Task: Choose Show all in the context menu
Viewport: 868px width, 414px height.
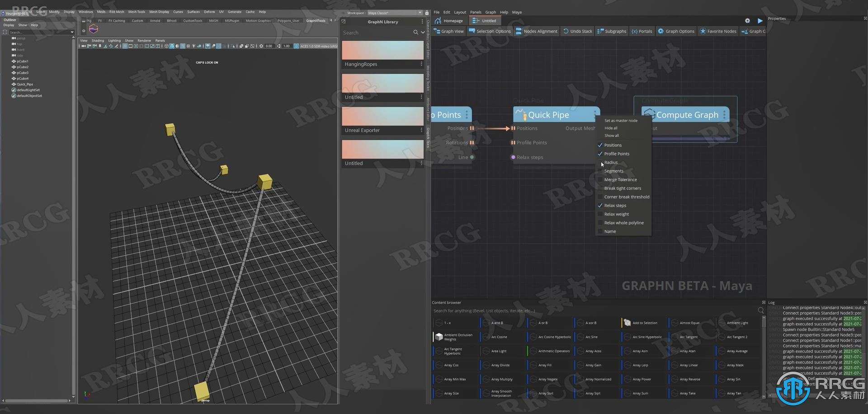Action: 612,136
